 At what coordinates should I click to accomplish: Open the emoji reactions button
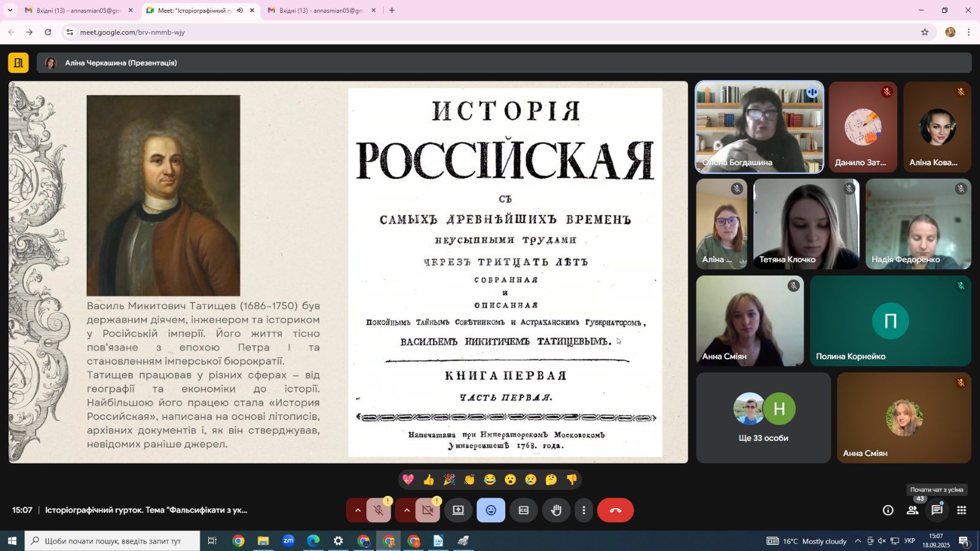(x=491, y=510)
